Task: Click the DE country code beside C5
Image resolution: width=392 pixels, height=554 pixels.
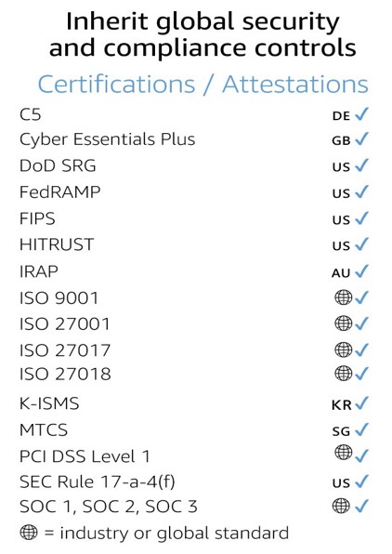Action: 341,116
